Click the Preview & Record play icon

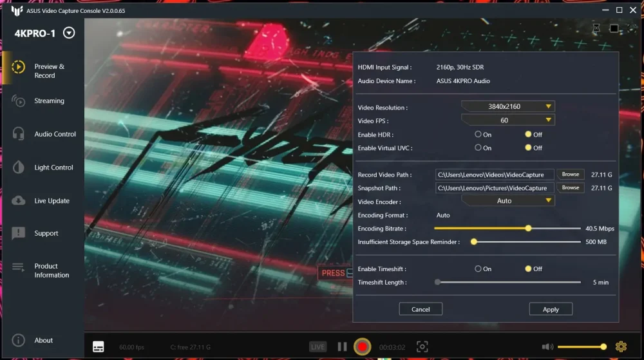click(x=18, y=67)
